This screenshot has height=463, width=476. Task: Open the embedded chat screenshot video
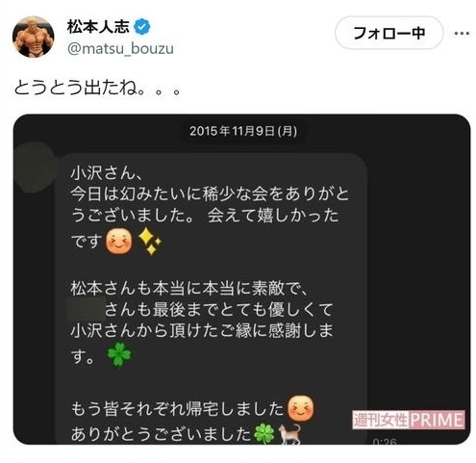click(241, 279)
